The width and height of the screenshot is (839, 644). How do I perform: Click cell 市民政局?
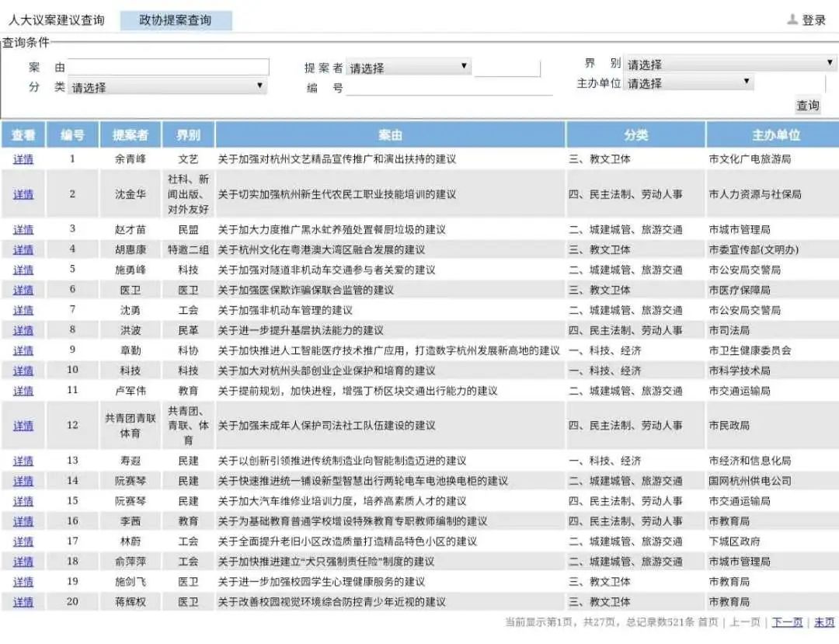729,426
